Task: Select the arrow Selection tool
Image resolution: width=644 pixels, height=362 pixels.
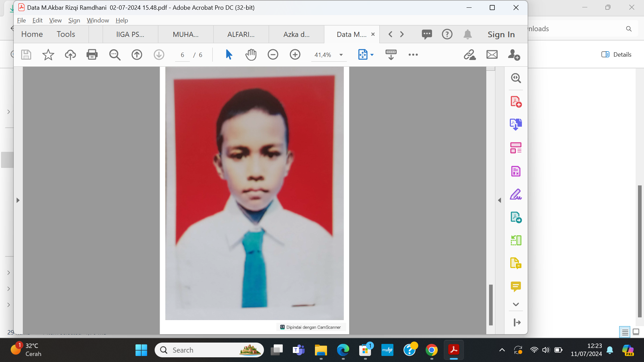Action: 229,55
